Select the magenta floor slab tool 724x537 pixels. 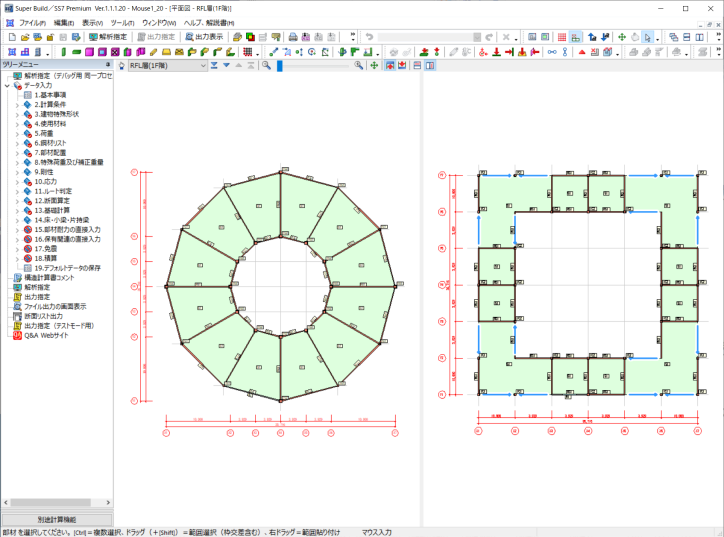(x=90, y=52)
